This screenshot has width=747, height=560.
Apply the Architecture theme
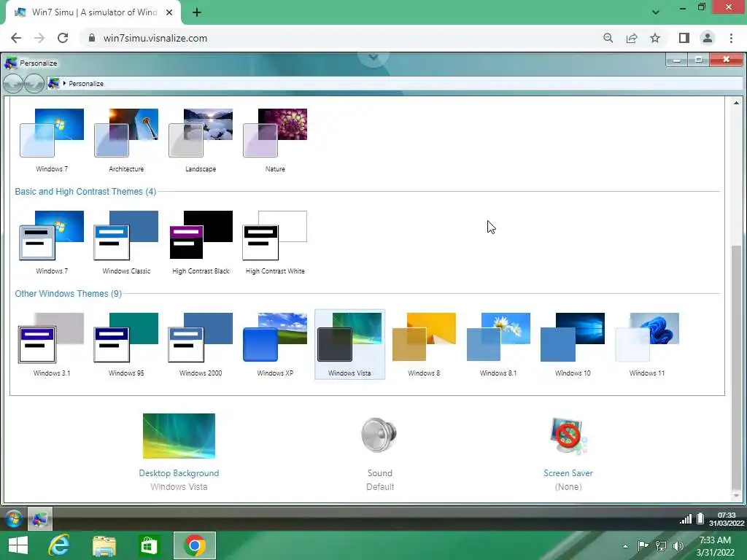click(x=126, y=140)
